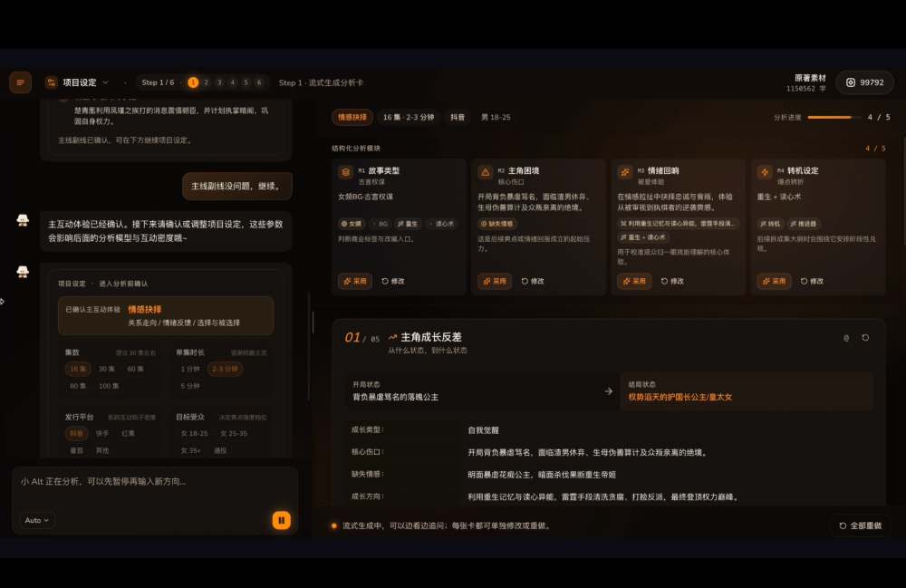The width and height of the screenshot is (906, 588).
Task: Click the 女频 tag in 故事类型
Action: (x=352, y=224)
